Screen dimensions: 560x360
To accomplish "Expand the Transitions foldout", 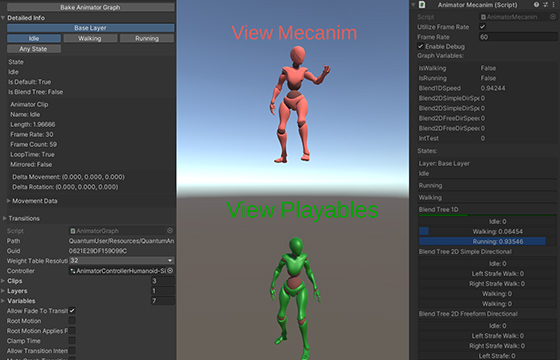I will [x=5, y=218].
